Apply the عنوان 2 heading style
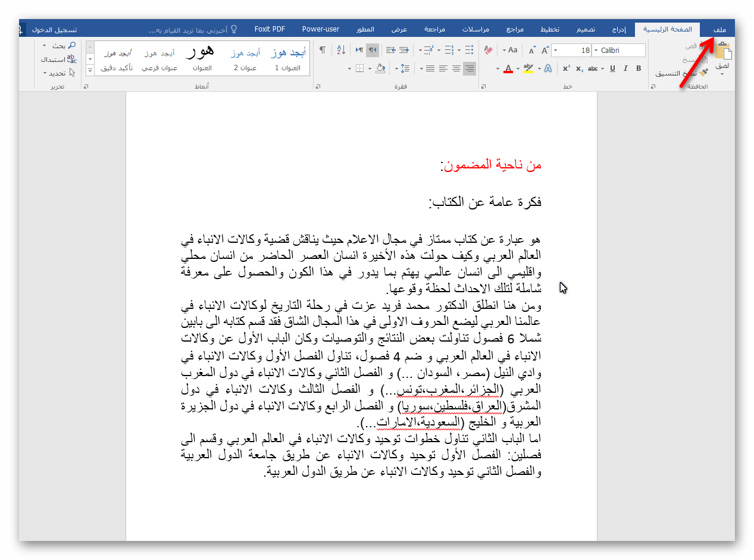The width and height of the screenshot is (754, 560). tap(245, 59)
